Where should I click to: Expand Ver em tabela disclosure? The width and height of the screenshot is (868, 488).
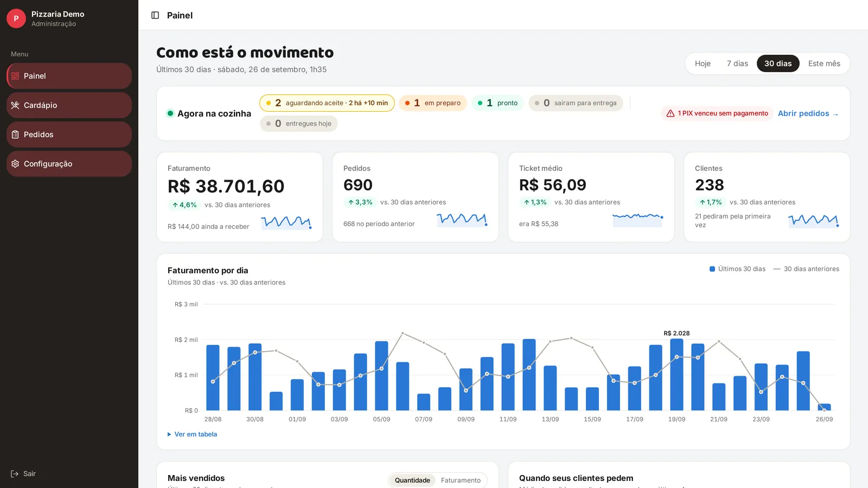pyautogui.click(x=192, y=434)
